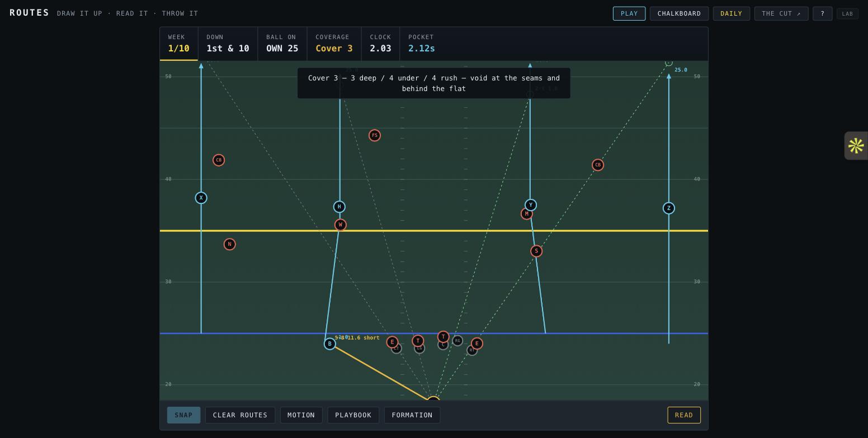Image resolution: width=868 pixels, height=438 pixels.
Task: Click the POCKET 2.12s value
Action: (x=421, y=49)
